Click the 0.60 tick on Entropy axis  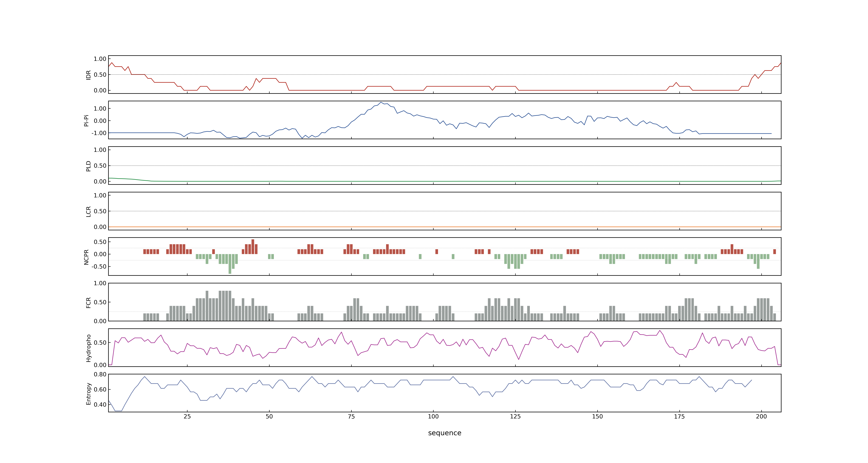click(100, 390)
